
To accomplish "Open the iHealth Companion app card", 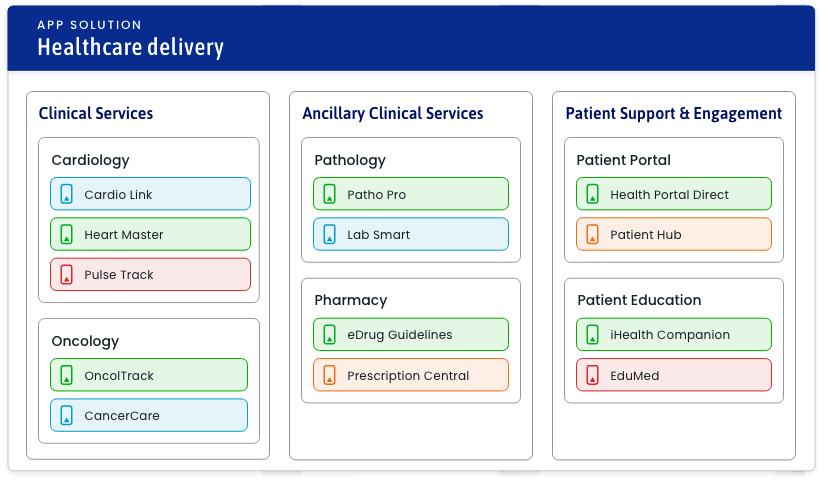I will (674, 335).
